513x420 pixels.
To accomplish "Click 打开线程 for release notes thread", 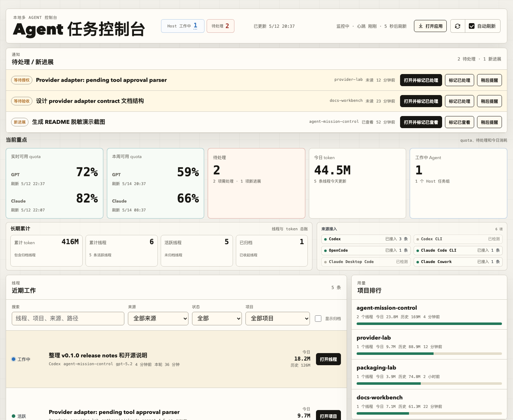I will click(x=328, y=359).
